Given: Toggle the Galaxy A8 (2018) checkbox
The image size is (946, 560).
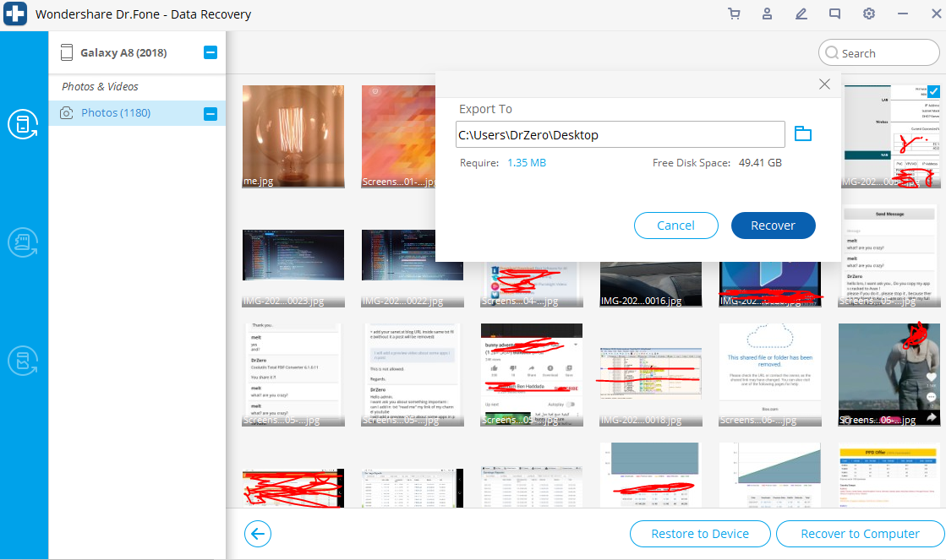Looking at the screenshot, I should point(211,53).
